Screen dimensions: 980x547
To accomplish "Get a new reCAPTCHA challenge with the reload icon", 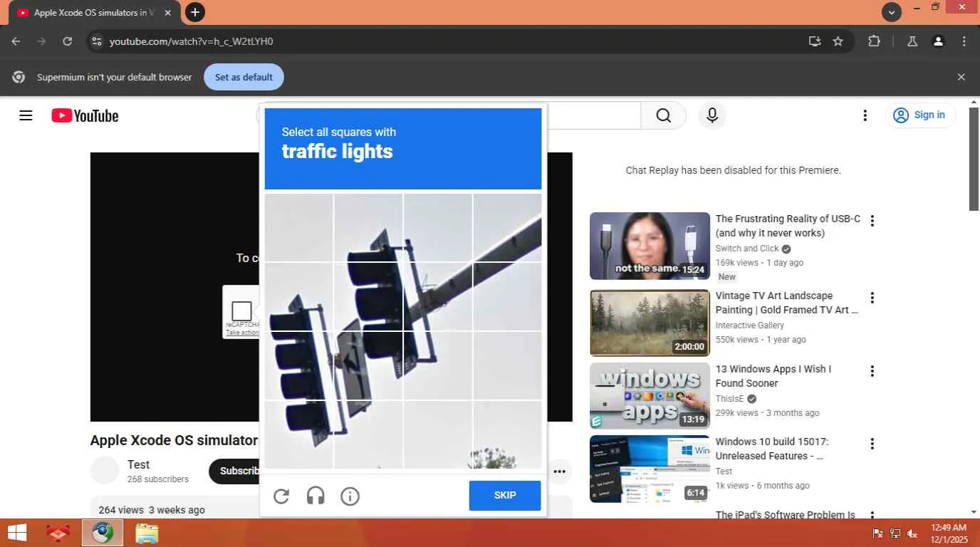I will (281, 496).
